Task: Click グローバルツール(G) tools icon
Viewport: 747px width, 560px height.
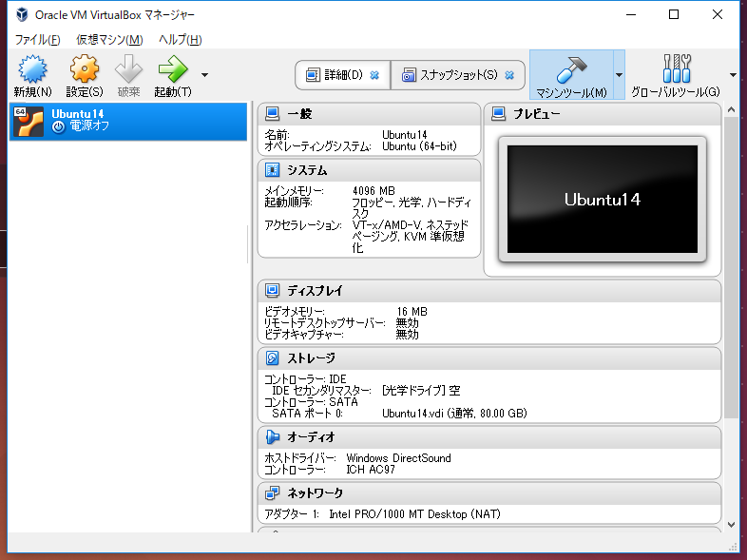Action: (676, 68)
